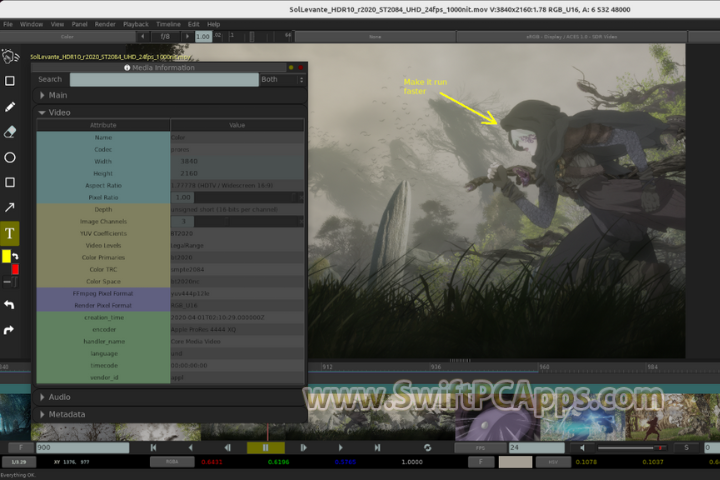Step forward one frame

(303, 447)
